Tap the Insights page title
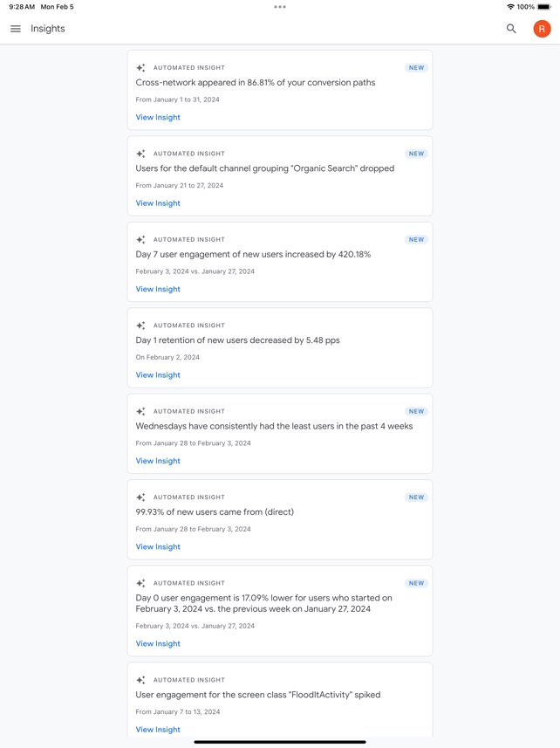The height and width of the screenshot is (748, 560). point(48,29)
